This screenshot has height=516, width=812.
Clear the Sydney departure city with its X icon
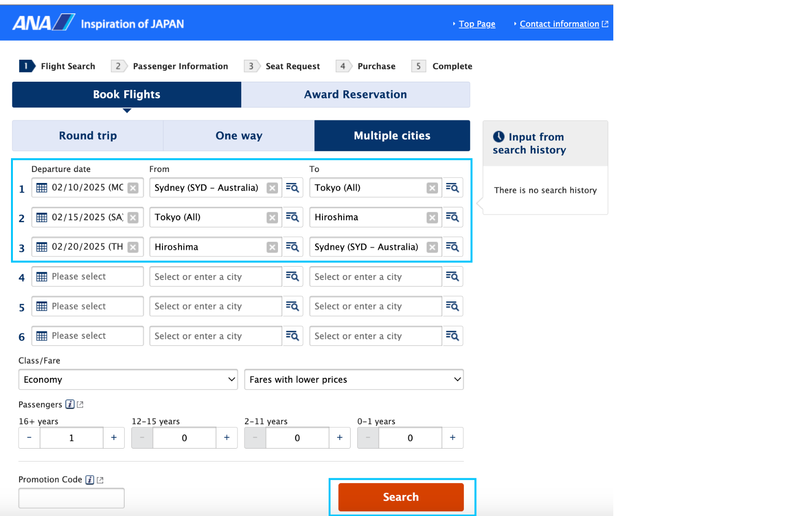point(272,187)
